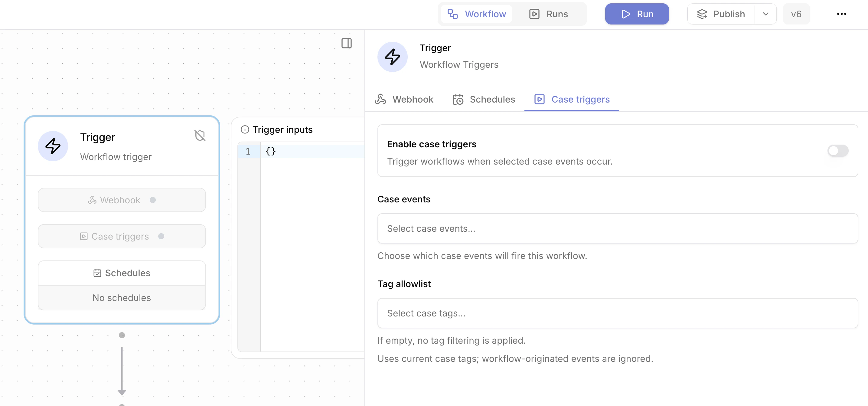The width and height of the screenshot is (868, 406).
Task: Click the Trigger inputs info icon
Action: point(245,129)
